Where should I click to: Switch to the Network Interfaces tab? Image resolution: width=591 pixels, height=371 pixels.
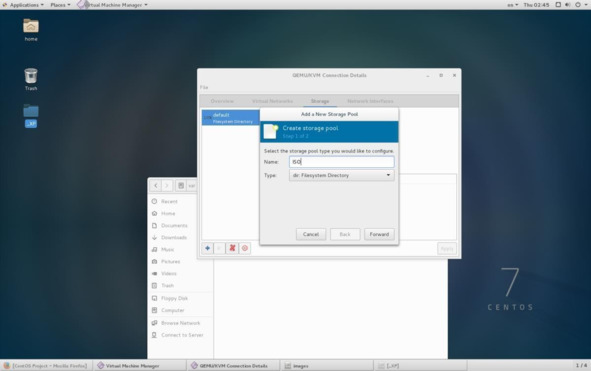[x=370, y=101]
